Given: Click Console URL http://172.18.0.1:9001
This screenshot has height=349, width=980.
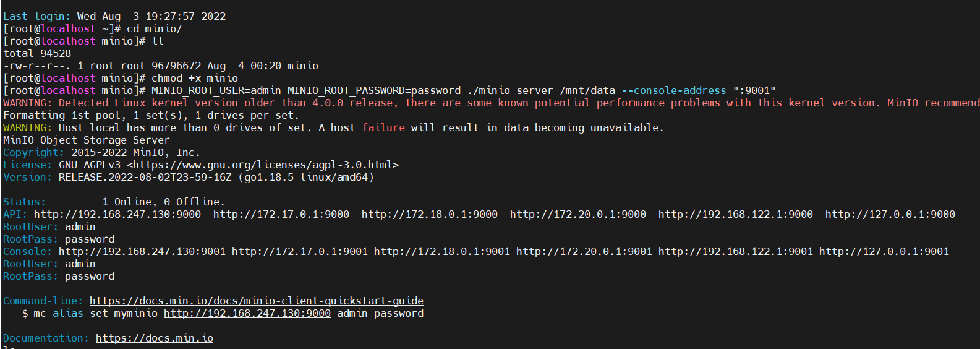Looking at the screenshot, I should point(442,252).
